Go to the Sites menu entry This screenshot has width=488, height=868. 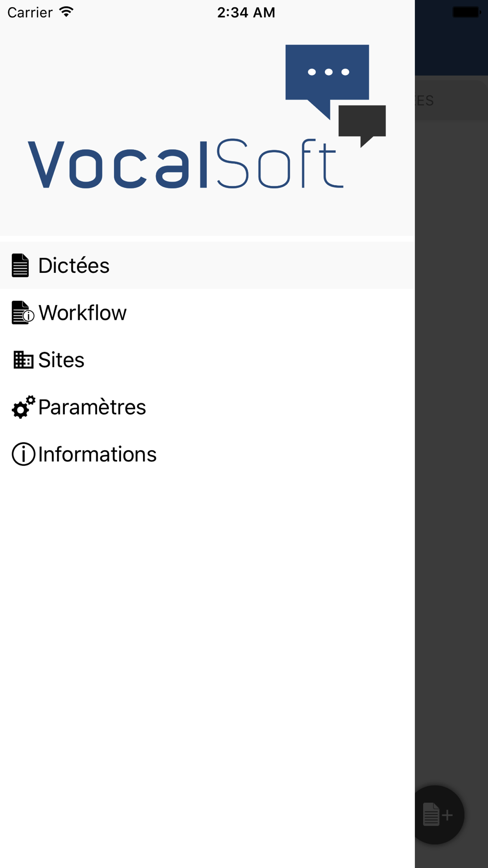click(61, 360)
